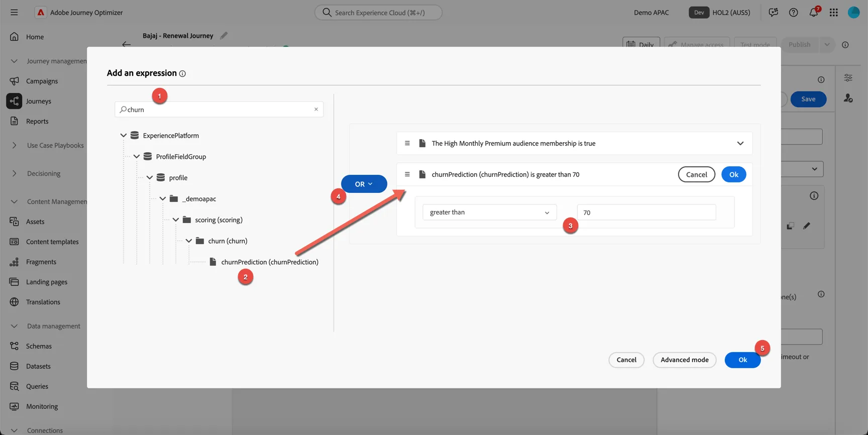Click the value field containing 70
Screen dimensions: 868x435
[646, 212]
